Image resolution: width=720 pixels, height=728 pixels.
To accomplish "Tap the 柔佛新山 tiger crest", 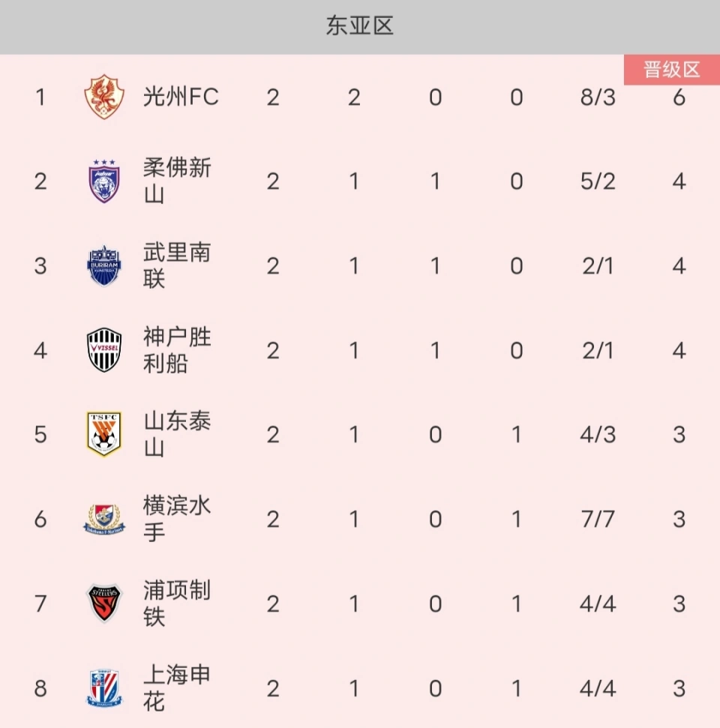I will click(x=104, y=181).
